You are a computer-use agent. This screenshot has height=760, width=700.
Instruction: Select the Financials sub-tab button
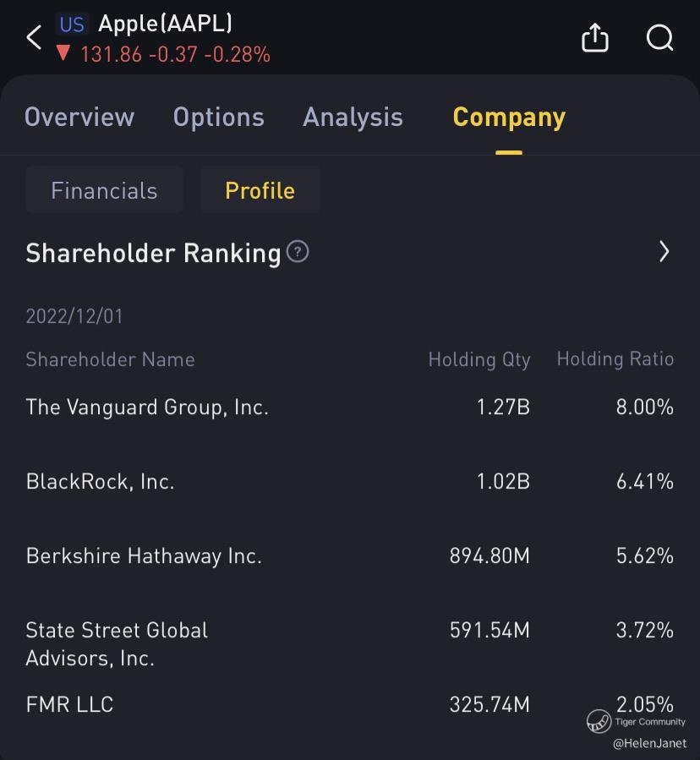(x=104, y=190)
